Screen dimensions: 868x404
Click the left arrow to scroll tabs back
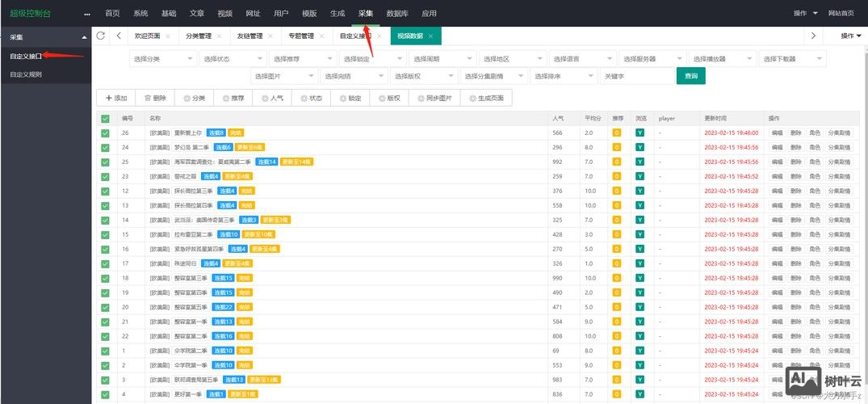[x=119, y=36]
